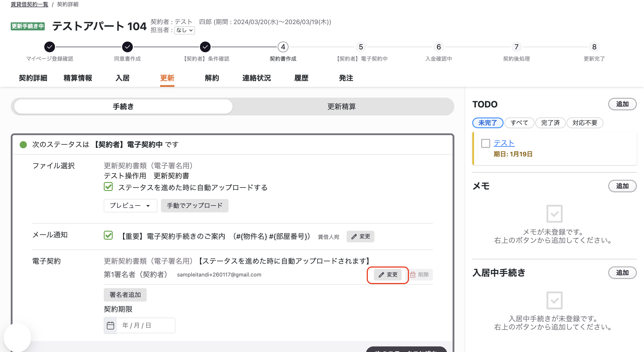Open the 発注 tab
This screenshot has height=352, width=644.
click(346, 78)
